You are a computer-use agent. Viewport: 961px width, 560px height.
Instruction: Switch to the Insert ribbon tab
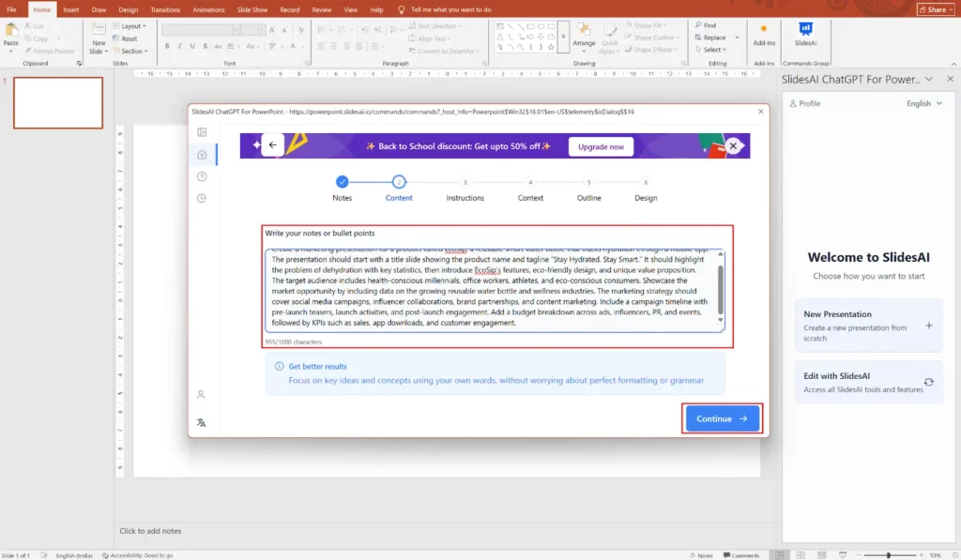point(71,9)
